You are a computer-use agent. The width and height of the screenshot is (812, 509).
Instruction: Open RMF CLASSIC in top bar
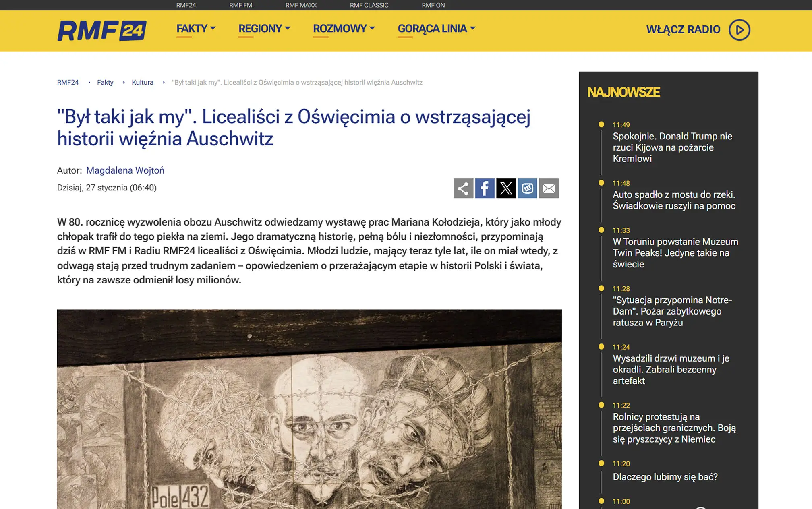[369, 5]
